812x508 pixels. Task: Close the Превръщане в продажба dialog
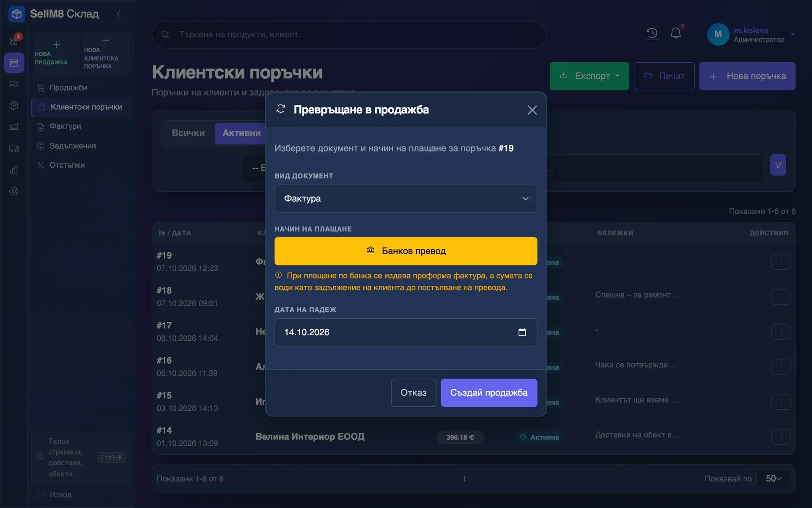coord(532,110)
